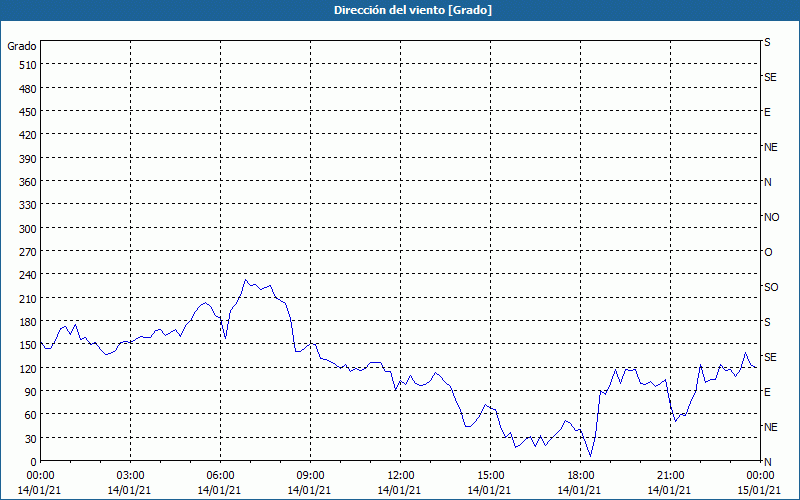Click the chart title 'Dirección del viento [Grado]'

tap(413, 10)
